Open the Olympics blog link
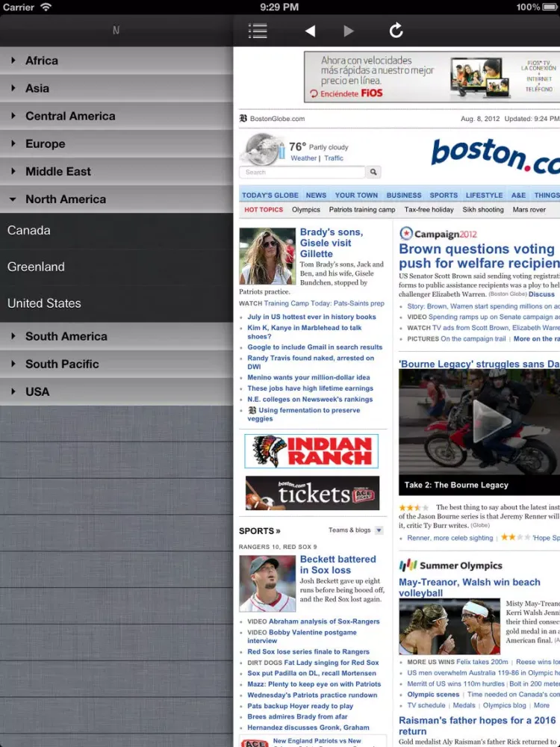Image resolution: width=560 pixels, height=747 pixels. click(504, 705)
